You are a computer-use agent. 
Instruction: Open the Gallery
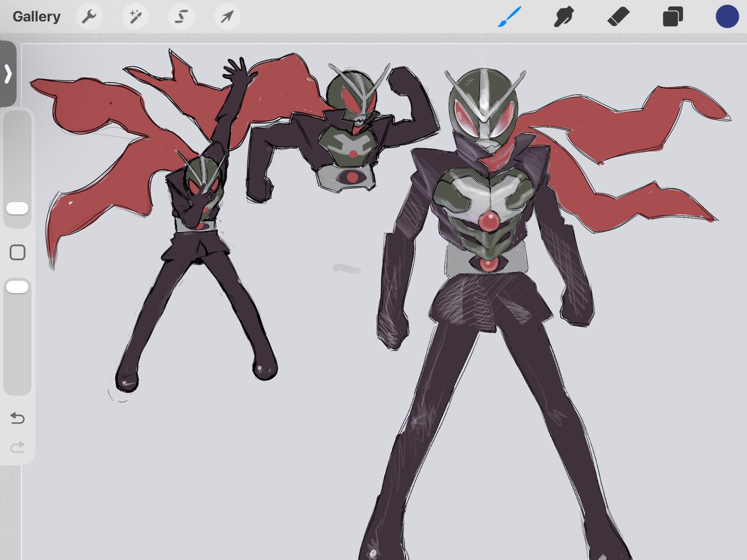click(37, 17)
